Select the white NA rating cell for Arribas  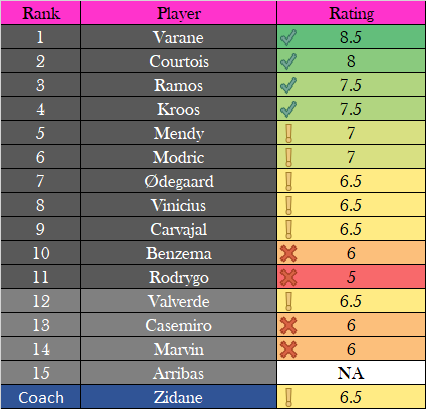[x=351, y=373]
